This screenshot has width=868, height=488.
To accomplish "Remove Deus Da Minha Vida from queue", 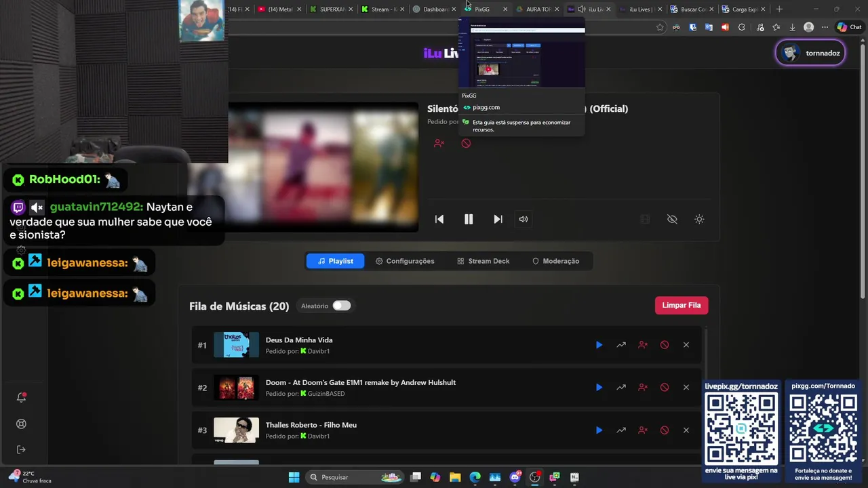I will 686,345.
